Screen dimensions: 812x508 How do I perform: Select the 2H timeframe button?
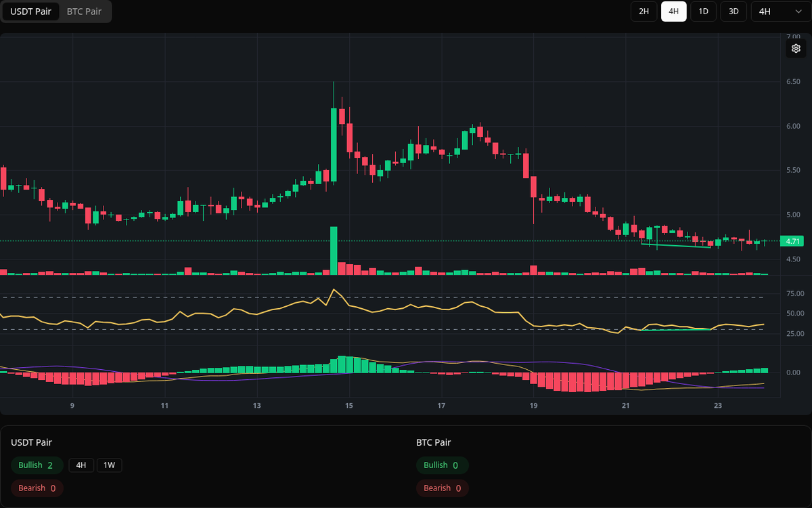point(644,12)
